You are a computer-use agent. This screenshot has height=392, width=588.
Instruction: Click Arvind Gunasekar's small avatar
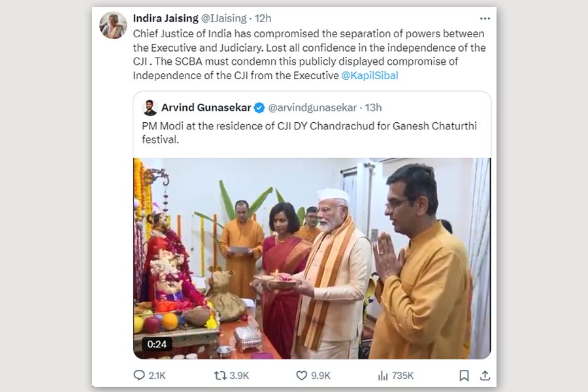pyautogui.click(x=150, y=107)
